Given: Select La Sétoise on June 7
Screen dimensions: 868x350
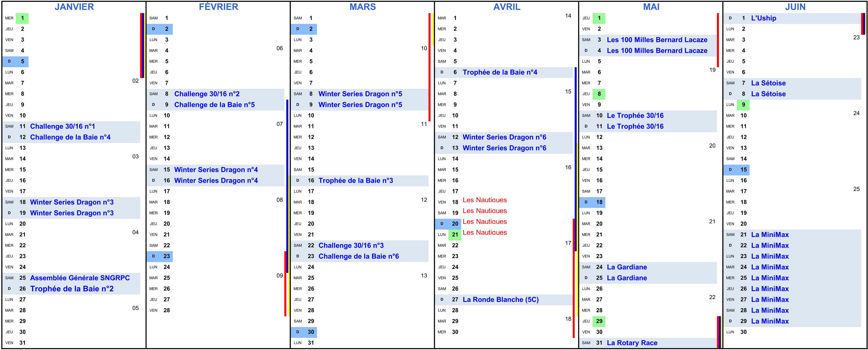Looking at the screenshot, I should (x=768, y=83).
